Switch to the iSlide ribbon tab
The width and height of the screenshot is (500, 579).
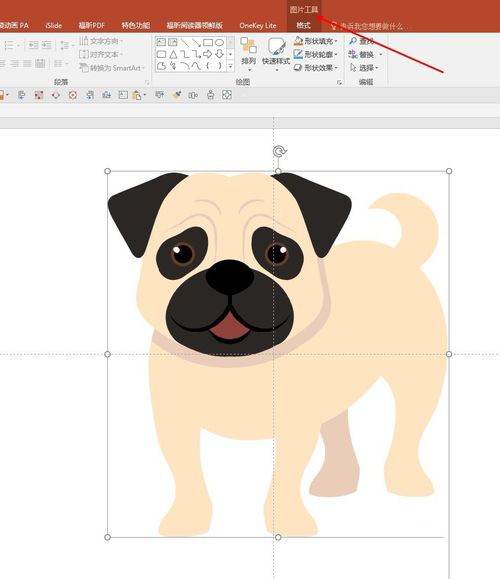pyautogui.click(x=54, y=25)
